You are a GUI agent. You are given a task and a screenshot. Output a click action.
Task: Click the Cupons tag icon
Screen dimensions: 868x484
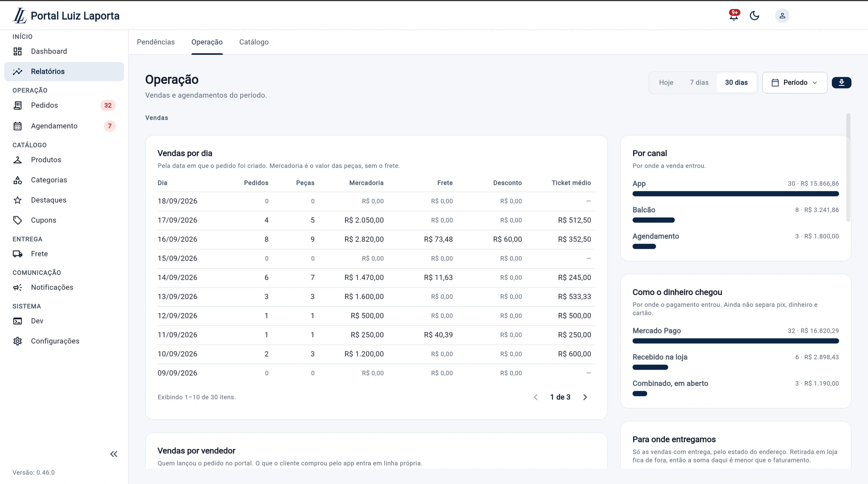(x=18, y=220)
